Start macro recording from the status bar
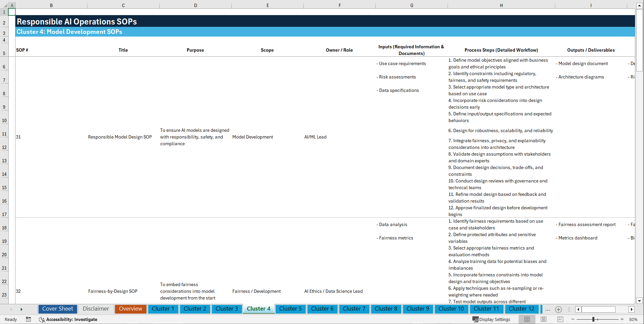644x324 pixels. coord(28,319)
